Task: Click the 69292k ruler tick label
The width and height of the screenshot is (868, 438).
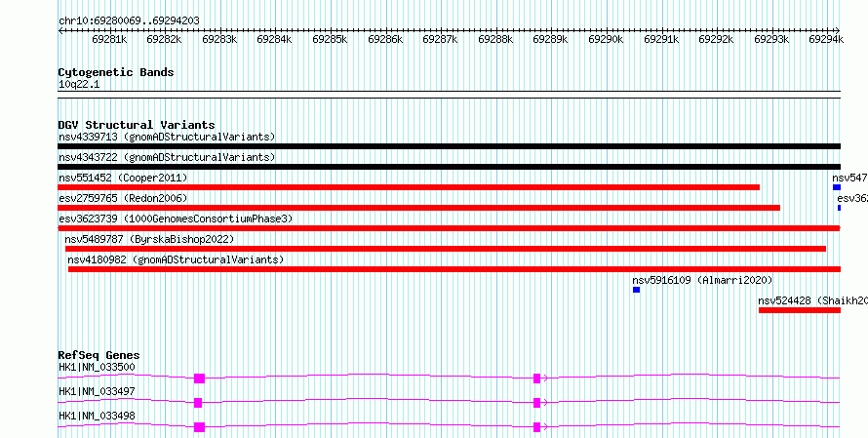Action: pyautogui.click(x=716, y=39)
